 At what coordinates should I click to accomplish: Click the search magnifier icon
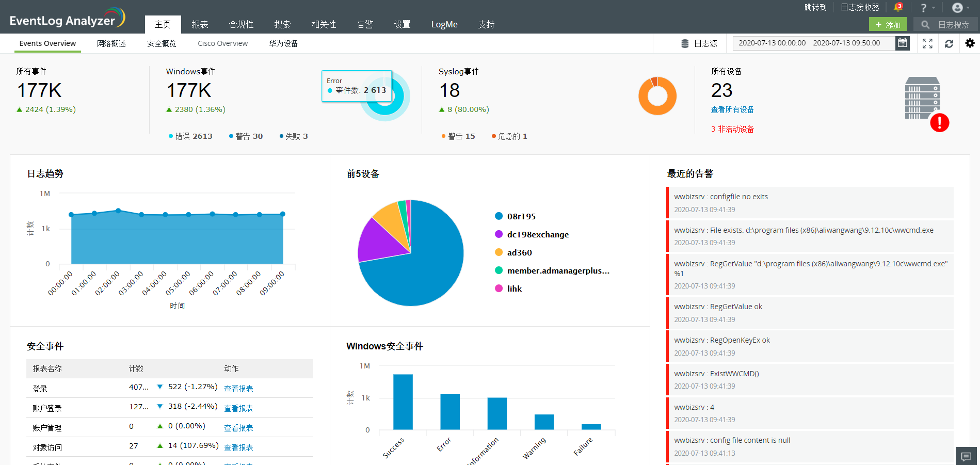pos(925,25)
